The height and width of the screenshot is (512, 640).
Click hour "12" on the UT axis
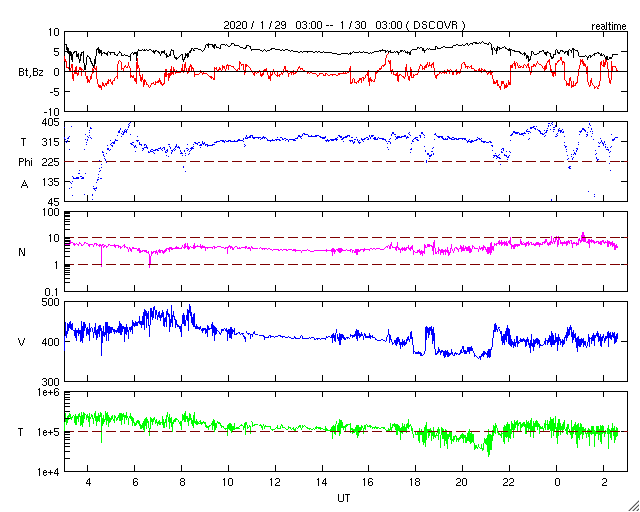tap(275, 483)
